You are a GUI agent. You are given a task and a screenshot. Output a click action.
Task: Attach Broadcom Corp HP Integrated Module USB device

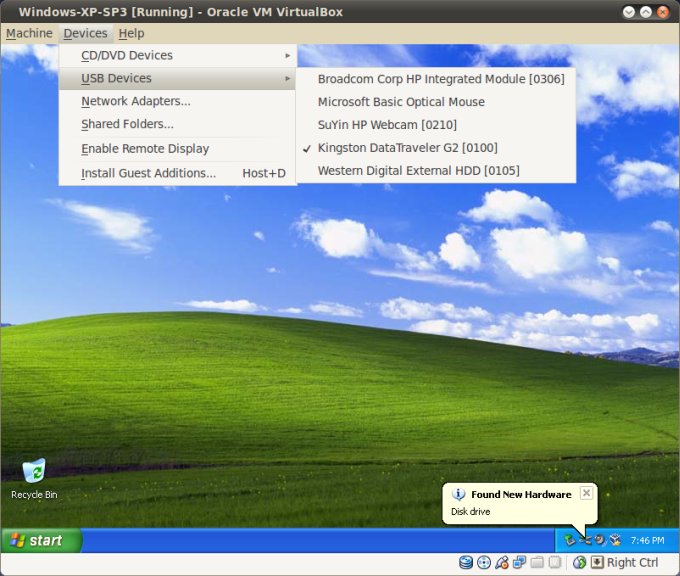coord(437,79)
